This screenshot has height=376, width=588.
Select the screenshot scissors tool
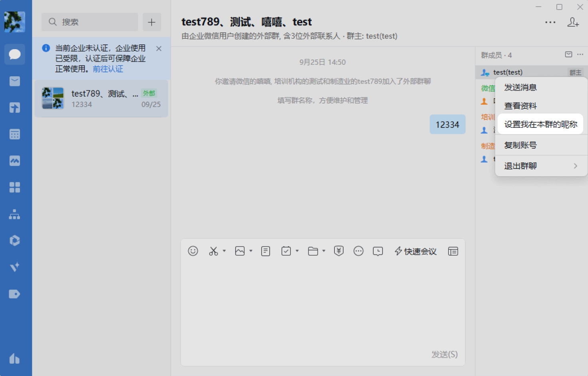[213, 251]
